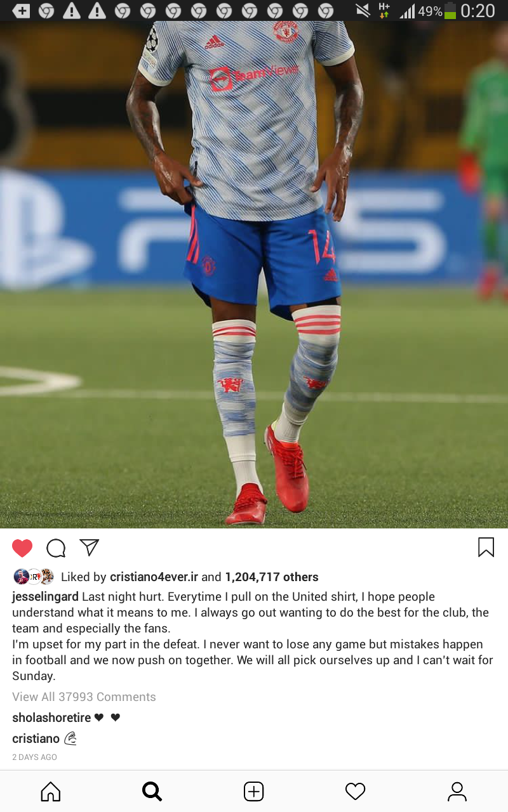Open the Search tab magnifier icon
The width and height of the screenshot is (508, 812).
click(x=152, y=791)
